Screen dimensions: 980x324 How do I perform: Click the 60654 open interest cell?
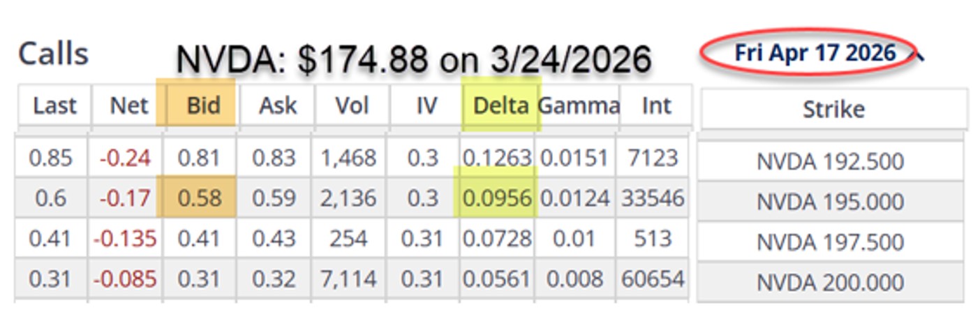coord(652,279)
